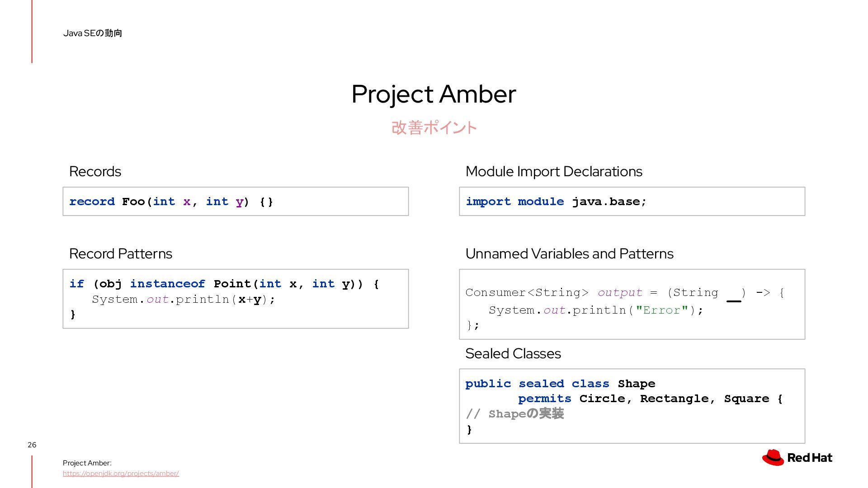Click the Red Hat wordmark text
Viewport: 868px width, 488px height.
click(810, 458)
